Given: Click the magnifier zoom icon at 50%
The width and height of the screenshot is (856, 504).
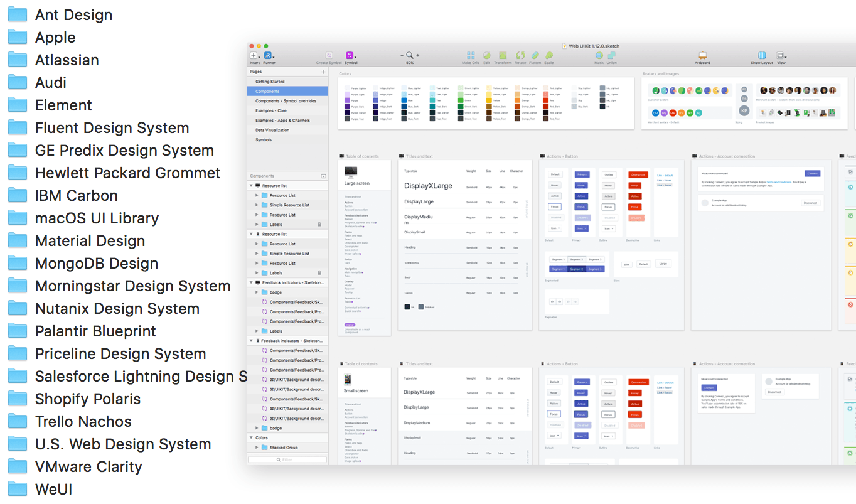Looking at the screenshot, I should pyautogui.click(x=410, y=56).
